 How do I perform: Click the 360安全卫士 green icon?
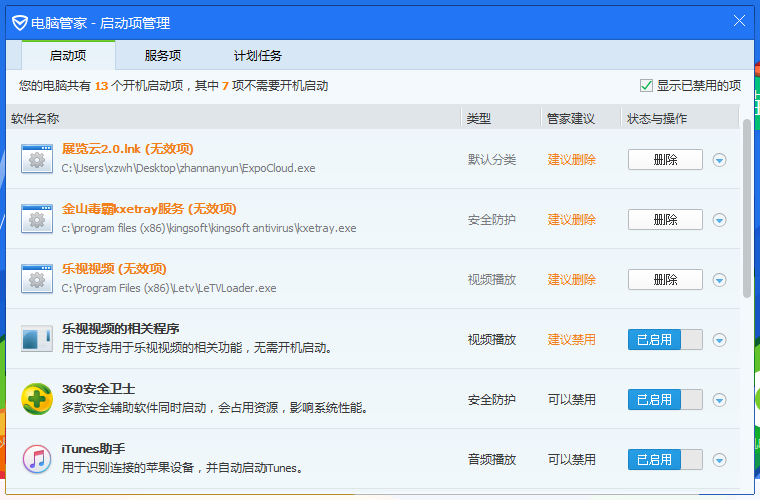(37, 399)
